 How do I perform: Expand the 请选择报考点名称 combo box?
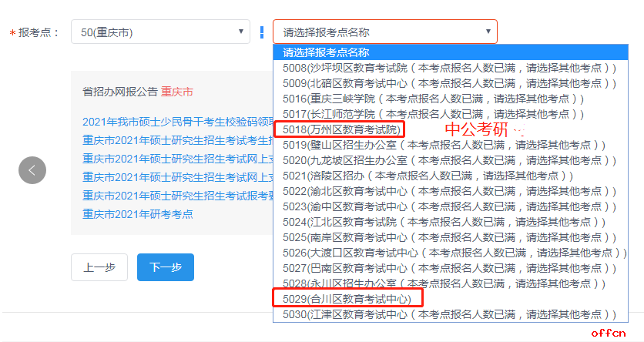pyautogui.click(x=384, y=32)
